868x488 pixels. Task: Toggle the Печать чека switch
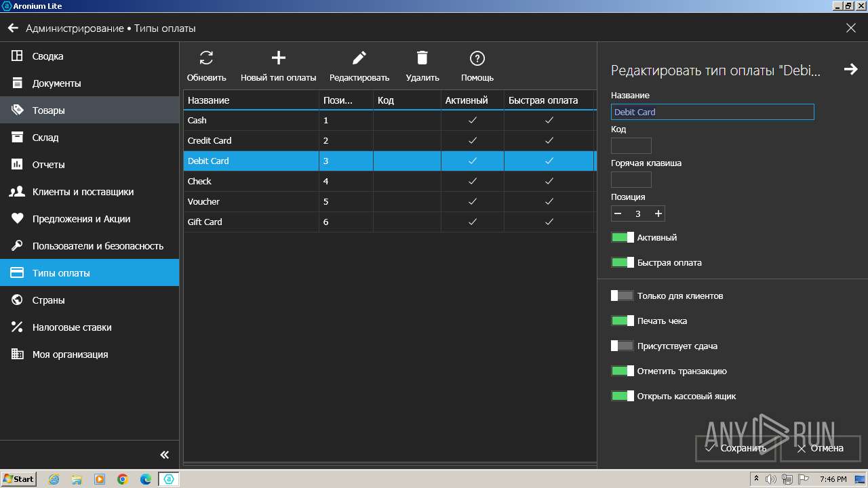coord(623,321)
